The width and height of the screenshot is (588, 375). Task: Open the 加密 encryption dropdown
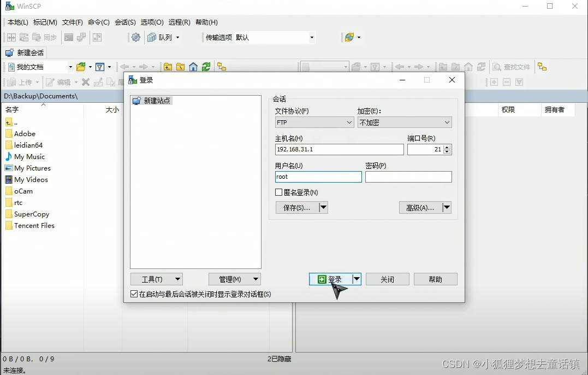tap(405, 122)
